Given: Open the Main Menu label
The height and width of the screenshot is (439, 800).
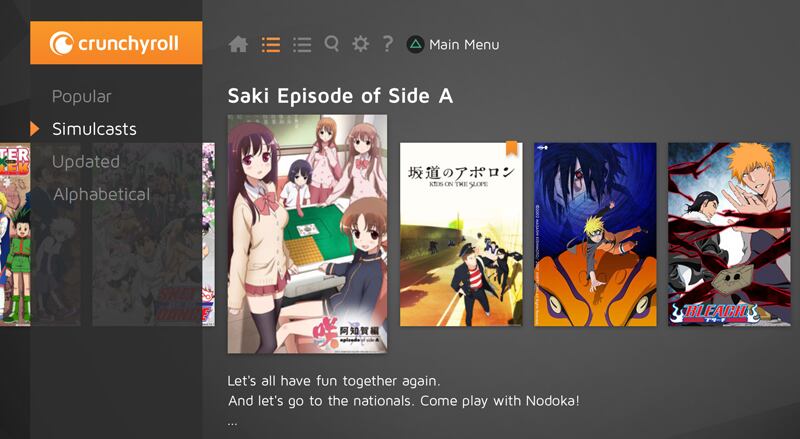Looking at the screenshot, I should 464,45.
